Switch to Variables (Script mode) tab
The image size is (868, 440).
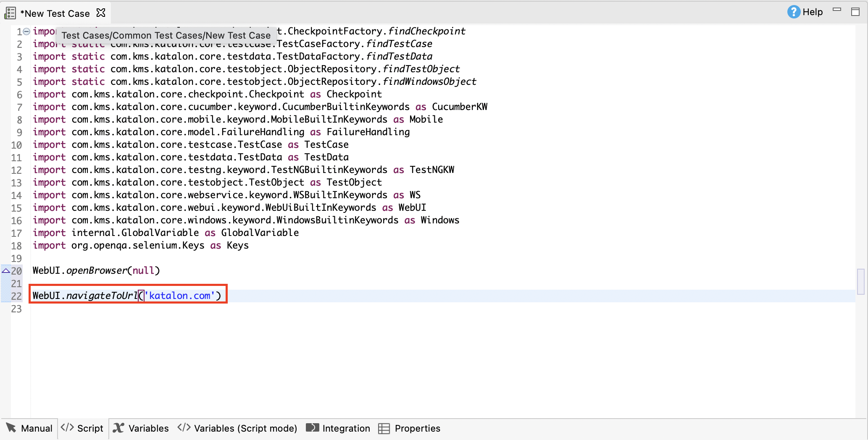tap(245, 428)
